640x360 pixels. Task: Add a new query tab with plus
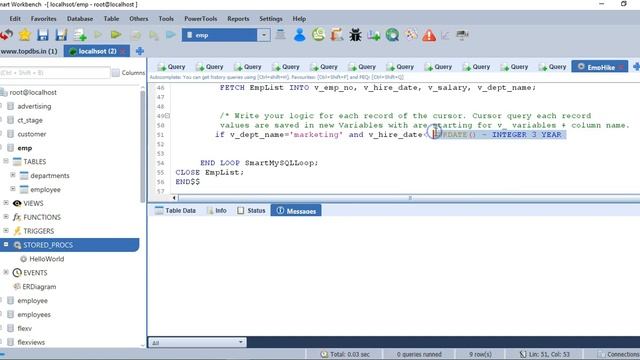coord(636,67)
